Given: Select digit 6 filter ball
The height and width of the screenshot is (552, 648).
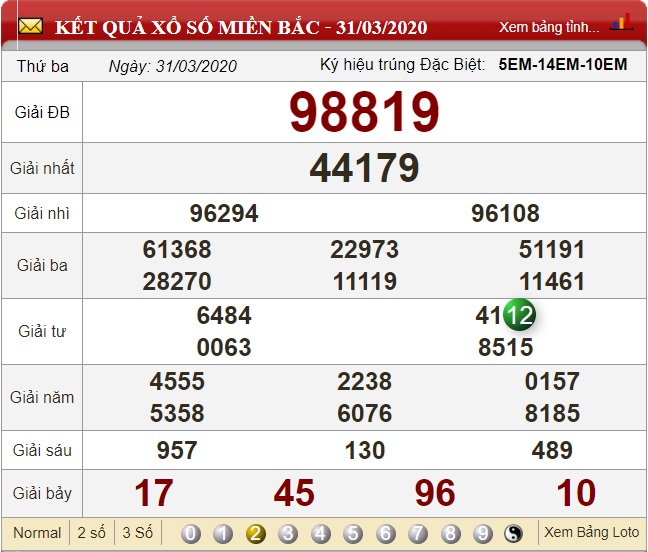Looking at the screenshot, I should click(x=385, y=533).
